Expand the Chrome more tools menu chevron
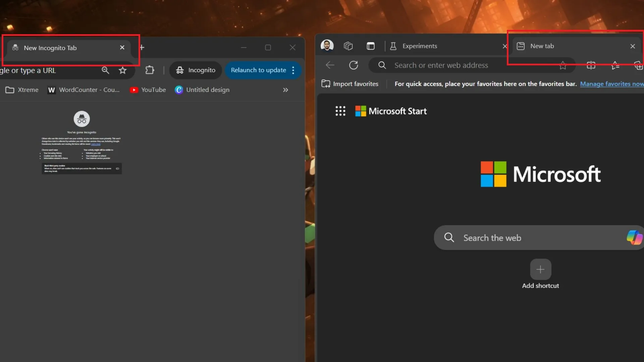644x362 pixels. point(286,90)
